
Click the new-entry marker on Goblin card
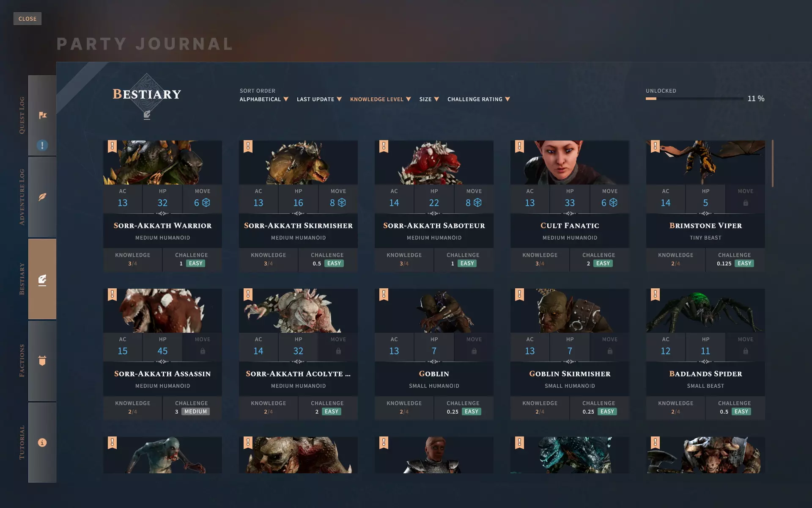384,295
